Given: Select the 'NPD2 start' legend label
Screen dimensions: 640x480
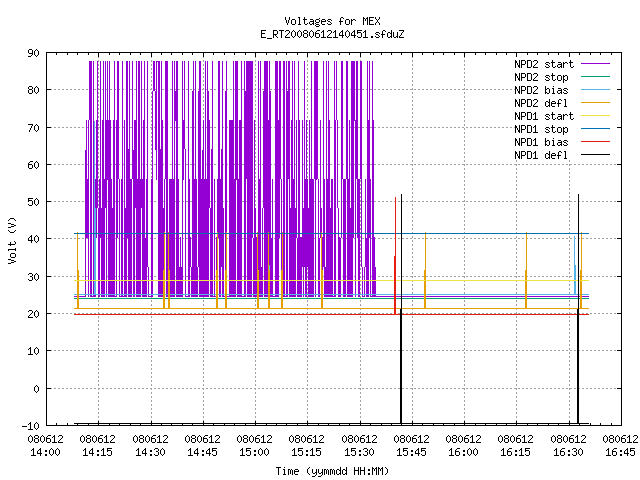Looking at the screenshot, I should pyautogui.click(x=544, y=64).
